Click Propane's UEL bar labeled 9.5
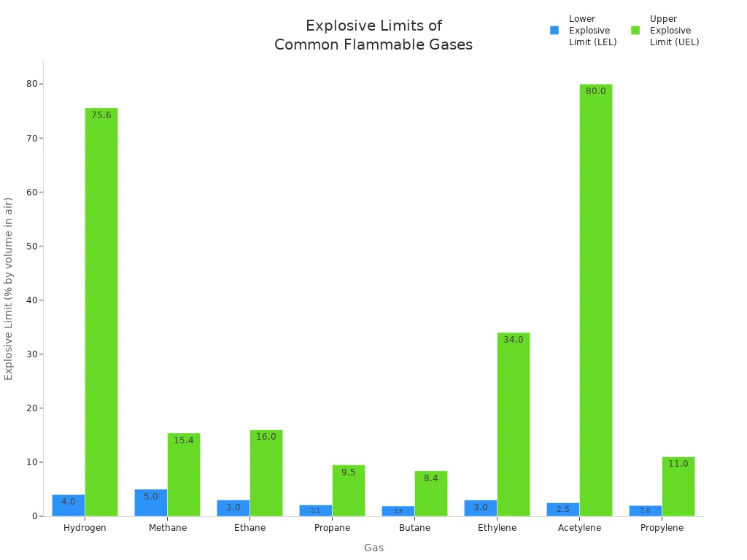The width and height of the screenshot is (747, 560). 347,489
